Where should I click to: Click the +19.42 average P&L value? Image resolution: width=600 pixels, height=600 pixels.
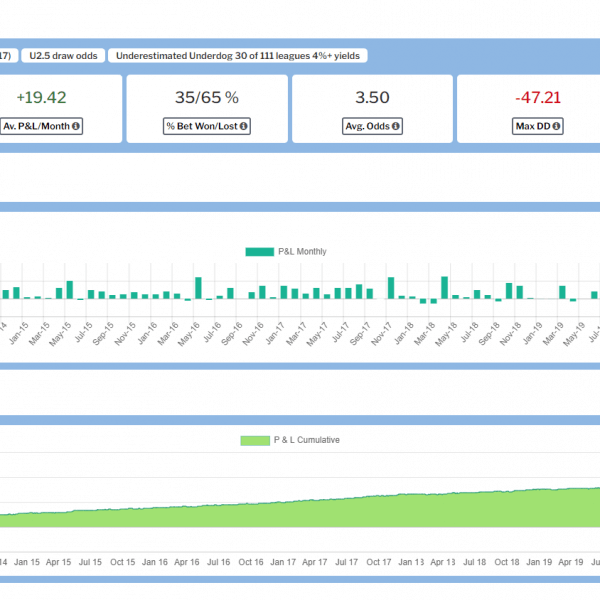point(41,97)
